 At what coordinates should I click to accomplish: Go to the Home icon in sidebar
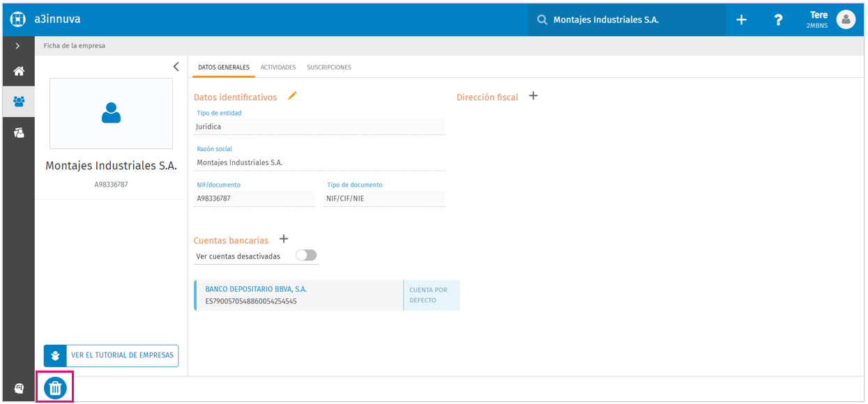click(19, 71)
